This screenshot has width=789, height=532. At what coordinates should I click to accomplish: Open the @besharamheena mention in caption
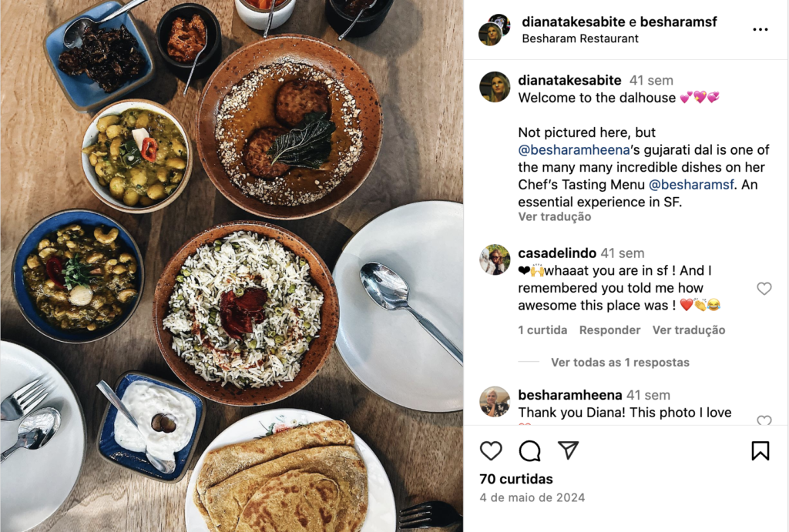tap(573, 150)
